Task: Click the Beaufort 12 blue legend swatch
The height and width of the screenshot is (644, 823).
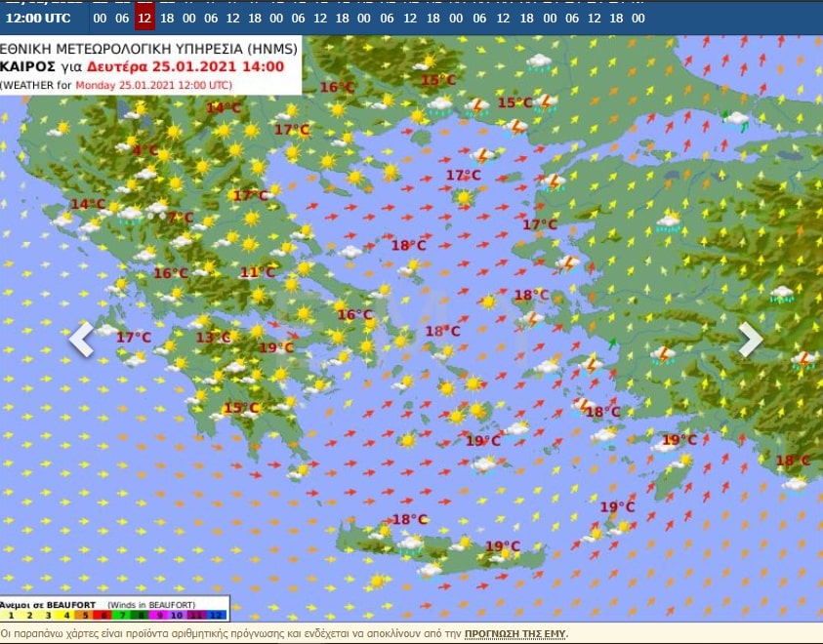Action: (x=219, y=616)
